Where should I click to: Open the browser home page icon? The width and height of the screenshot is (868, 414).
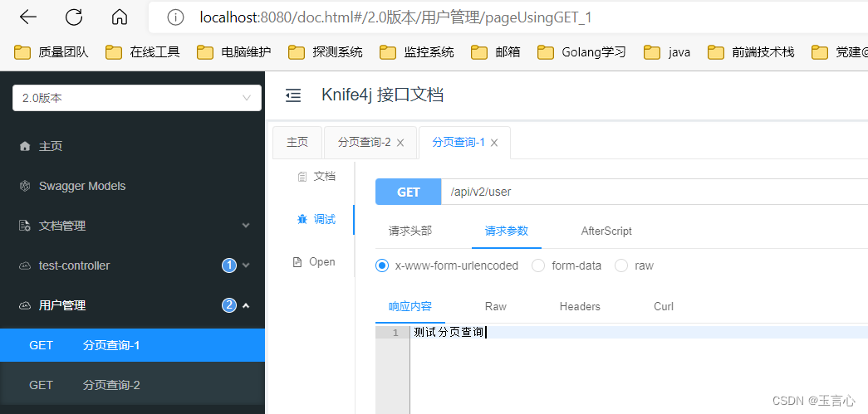(x=120, y=17)
